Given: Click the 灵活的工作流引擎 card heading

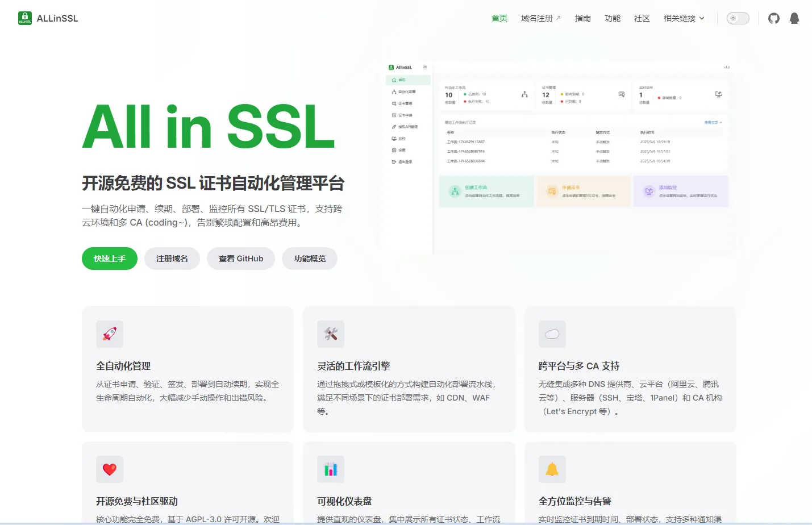Looking at the screenshot, I should pos(353,366).
